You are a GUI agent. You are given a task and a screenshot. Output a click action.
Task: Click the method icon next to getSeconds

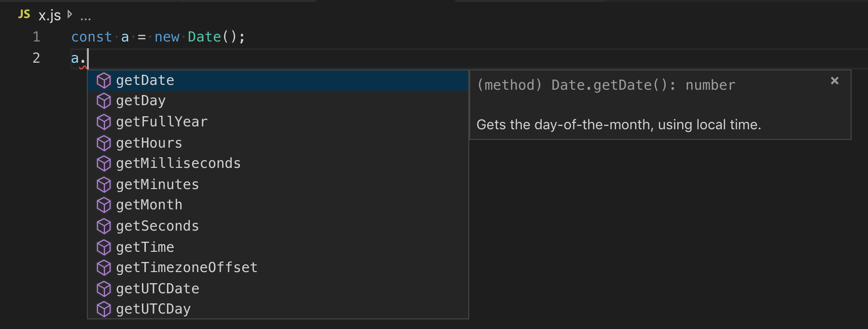point(104,226)
